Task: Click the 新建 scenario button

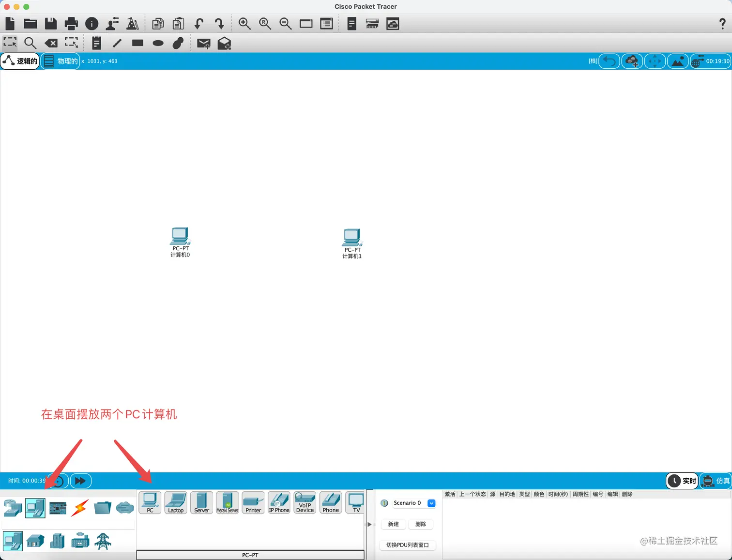Action: coord(394,524)
